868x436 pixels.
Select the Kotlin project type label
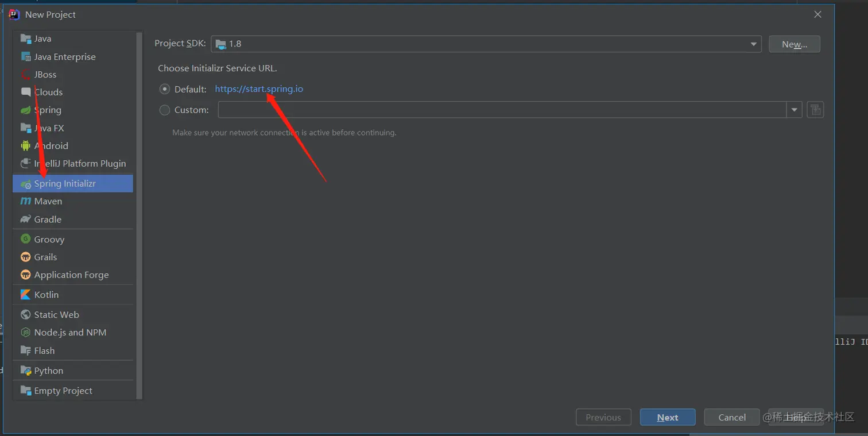(46, 295)
